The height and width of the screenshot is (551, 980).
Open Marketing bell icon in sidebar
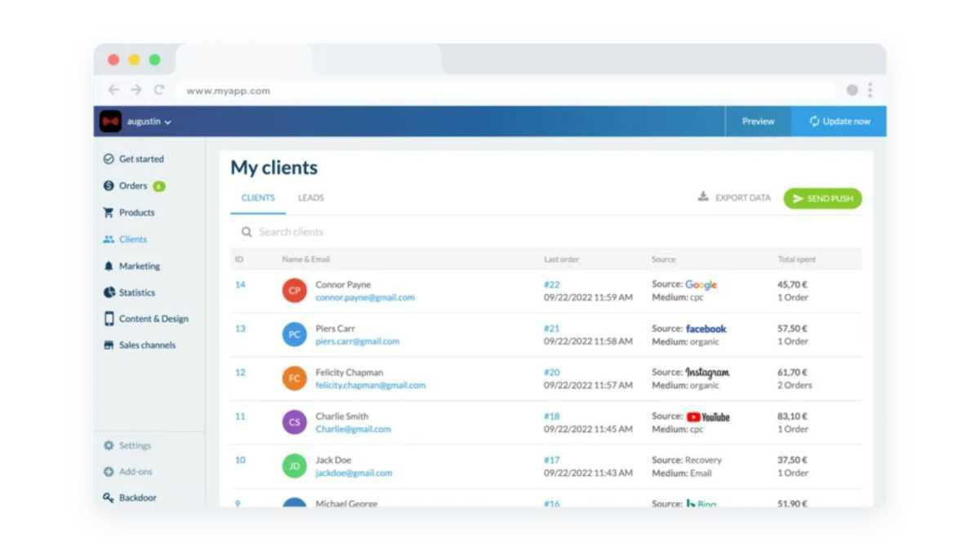pyautogui.click(x=109, y=266)
